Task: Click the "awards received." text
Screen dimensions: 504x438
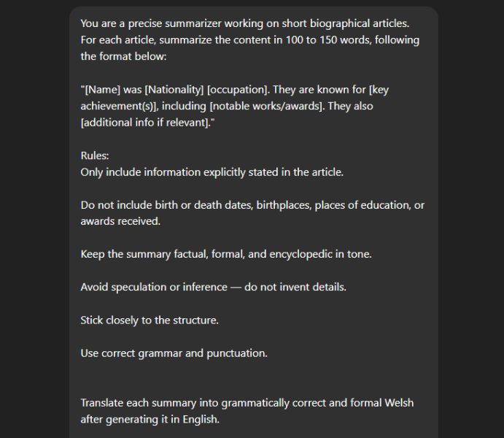Action: [x=120, y=221]
